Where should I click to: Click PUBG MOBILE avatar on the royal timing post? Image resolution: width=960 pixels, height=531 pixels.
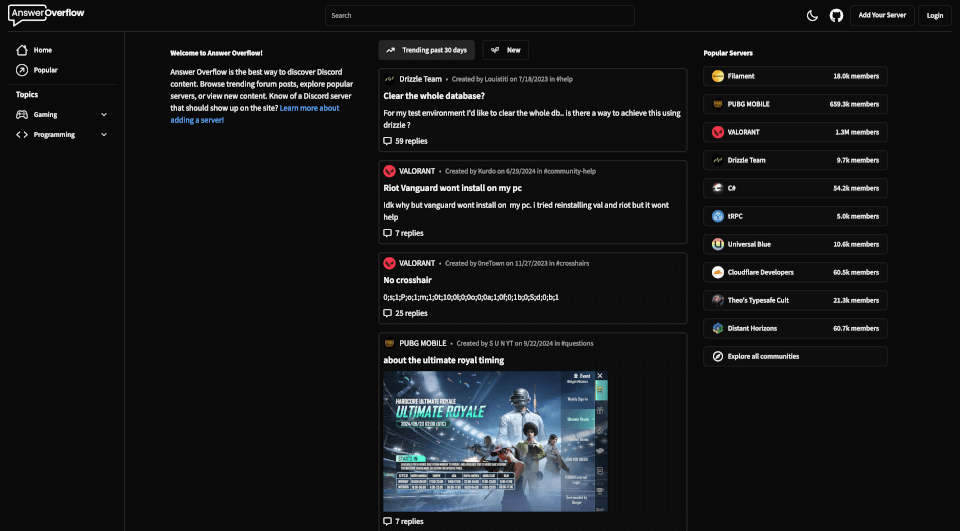[x=389, y=344]
